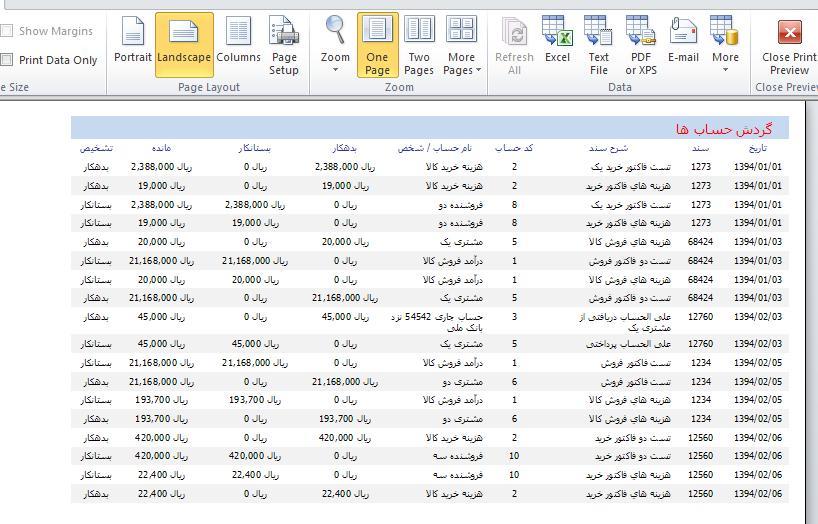The height and width of the screenshot is (524, 818).
Task: Export report as Text File
Action: [598, 46]
